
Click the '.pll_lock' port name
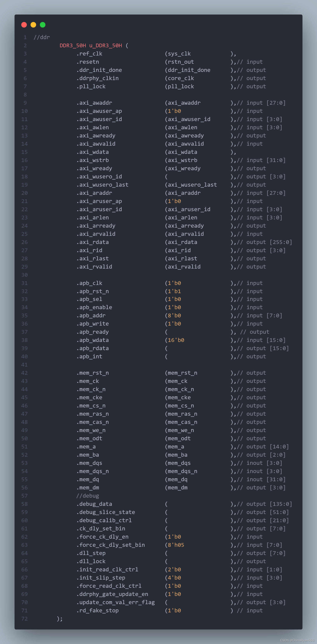(x=91, y=86)
